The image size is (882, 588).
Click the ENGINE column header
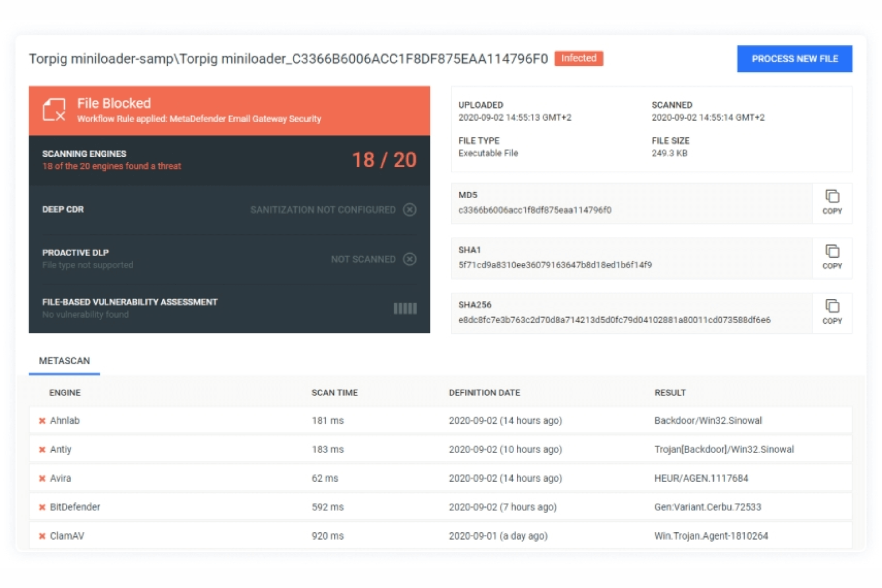[x=65, y=393]
